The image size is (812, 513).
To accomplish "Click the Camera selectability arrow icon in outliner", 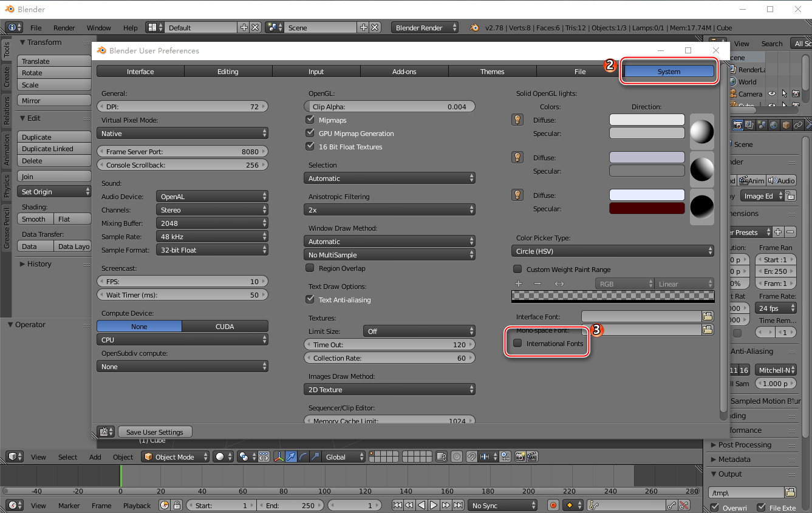I will pos(785,93).
